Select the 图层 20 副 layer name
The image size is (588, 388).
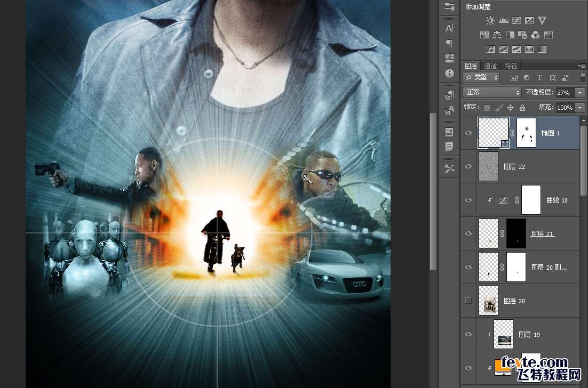(x=549, y=268)
